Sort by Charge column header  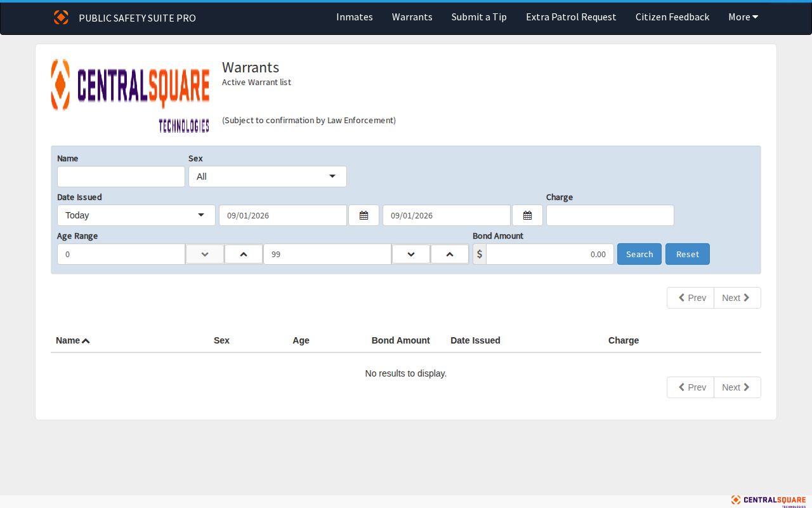point(624,340)
